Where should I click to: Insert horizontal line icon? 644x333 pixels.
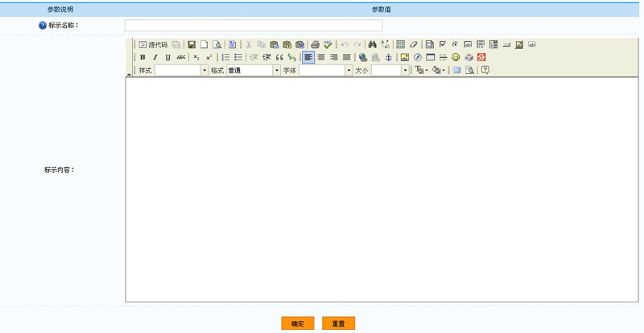(443, 57)
